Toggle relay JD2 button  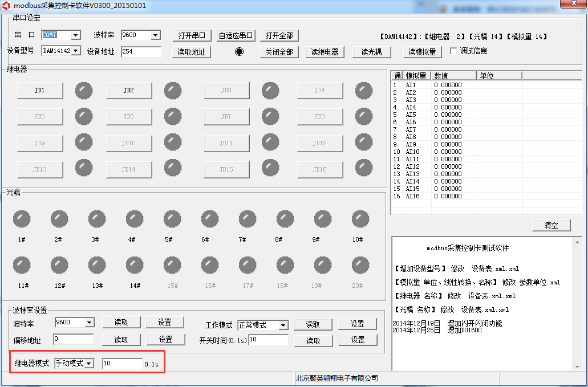click(x=128, y=91)
